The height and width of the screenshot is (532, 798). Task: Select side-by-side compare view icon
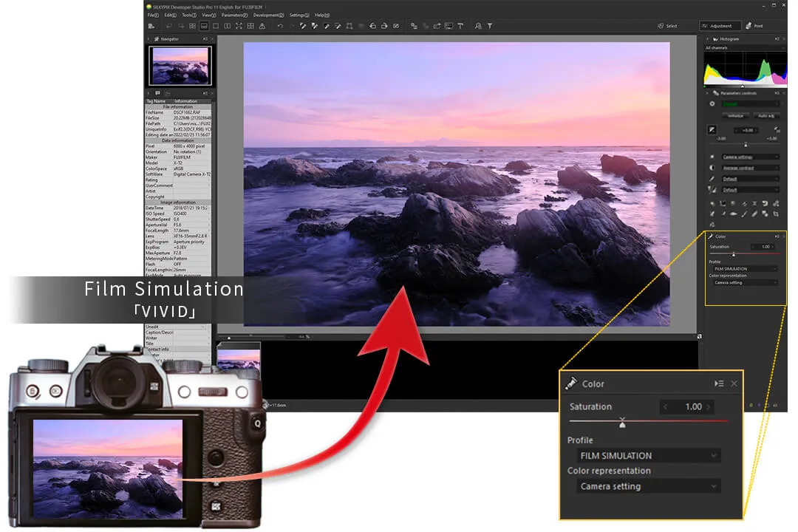tap(228, 26)
